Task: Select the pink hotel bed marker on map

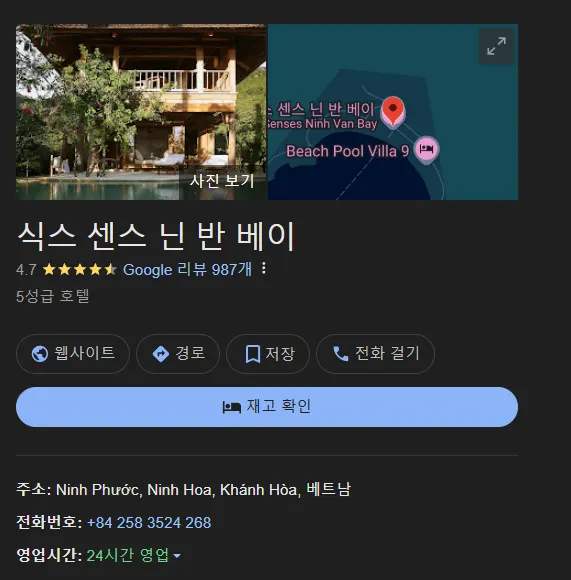Action: pos(426,149)
